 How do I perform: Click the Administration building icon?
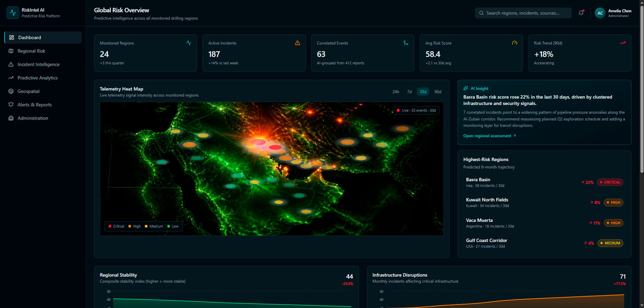coord(11,118)
